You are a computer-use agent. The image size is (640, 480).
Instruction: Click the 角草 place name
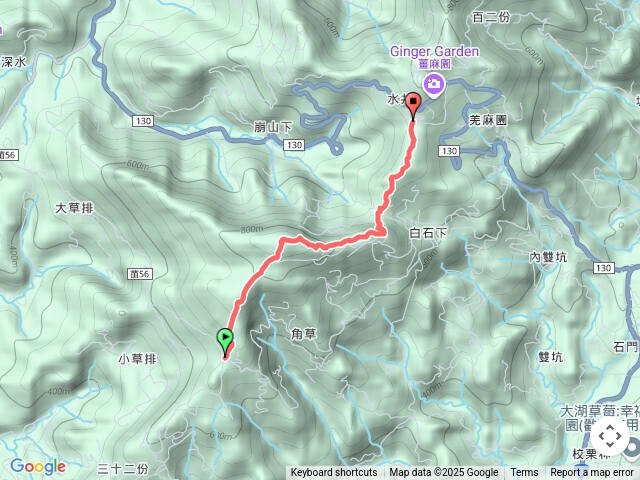[303, 334]
